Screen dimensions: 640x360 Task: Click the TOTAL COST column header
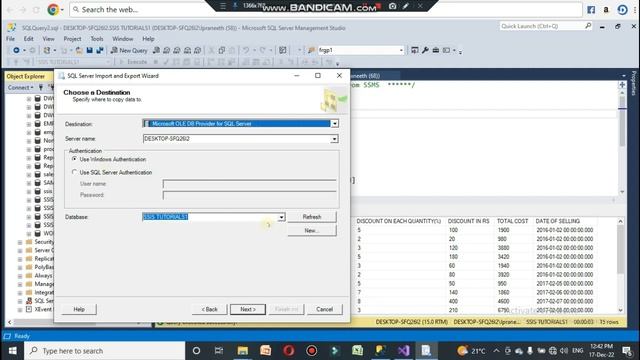click(512, 221)
